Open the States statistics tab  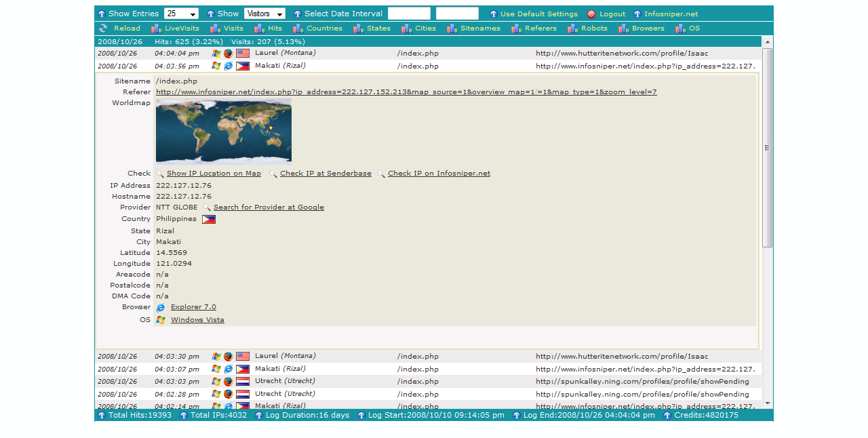tap(378, 28)
